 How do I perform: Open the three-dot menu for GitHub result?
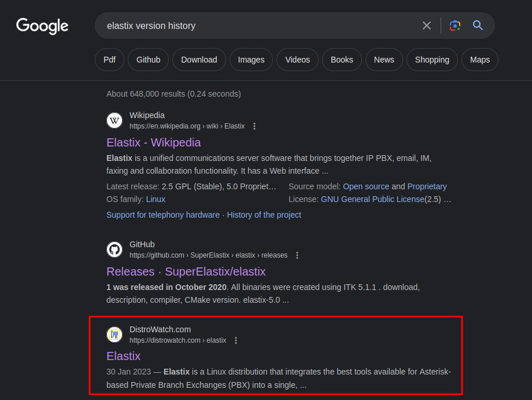pos(297,255)
